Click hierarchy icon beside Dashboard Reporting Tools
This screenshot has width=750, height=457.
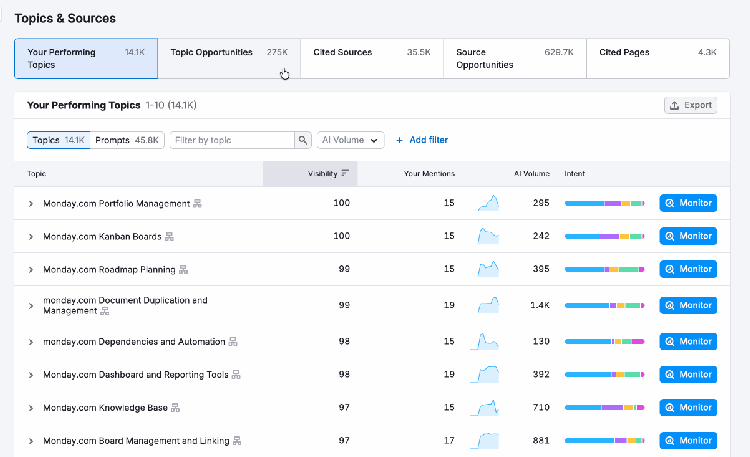click(236, 375)
